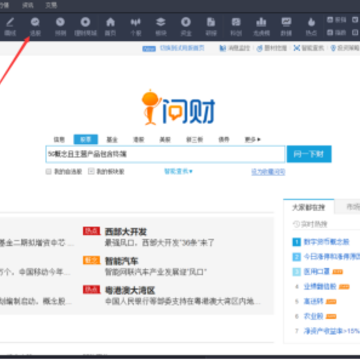Enable the 我的自选股 checkbox
The width and height of the screenshot is (360, 360).
coord(49,172)
